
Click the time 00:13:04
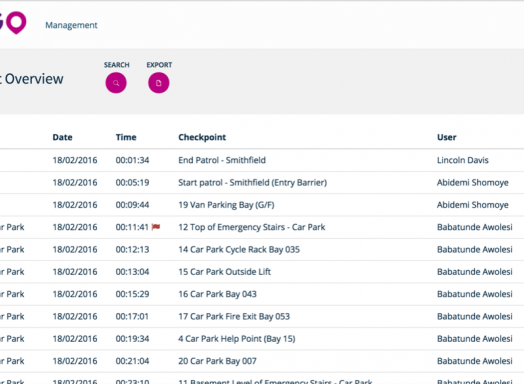pos(132,272)
